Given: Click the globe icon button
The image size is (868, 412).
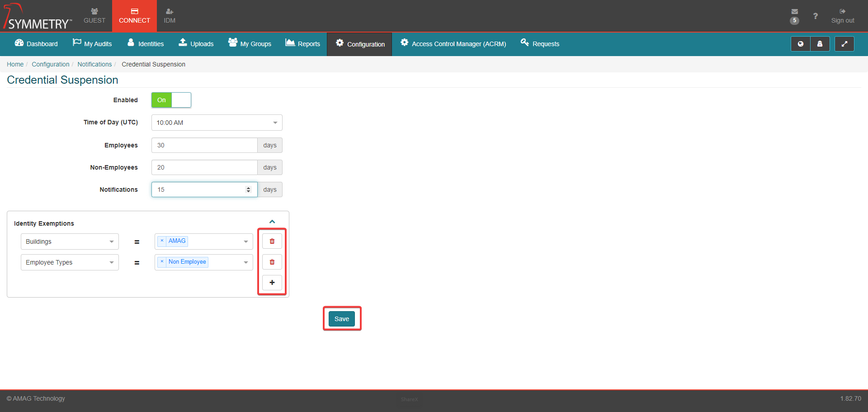Looking at the screenshot, I should [800, 44].
